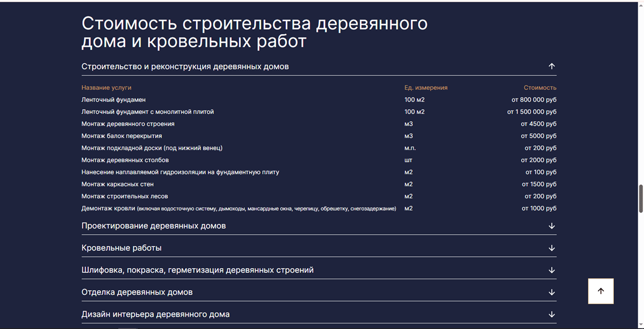
Task: Click the scroll-to-top arrow button
Action: coord(601,291)
